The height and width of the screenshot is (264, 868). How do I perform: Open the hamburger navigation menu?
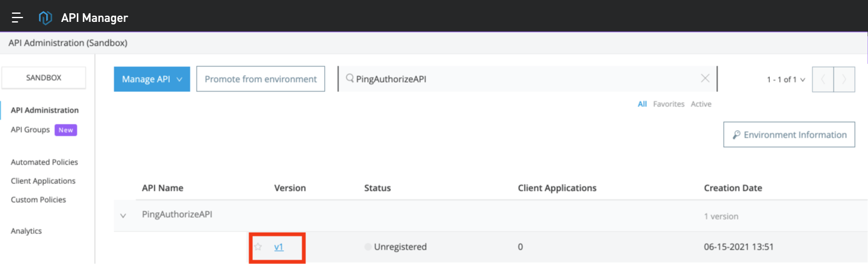click(x=17, y=18)
